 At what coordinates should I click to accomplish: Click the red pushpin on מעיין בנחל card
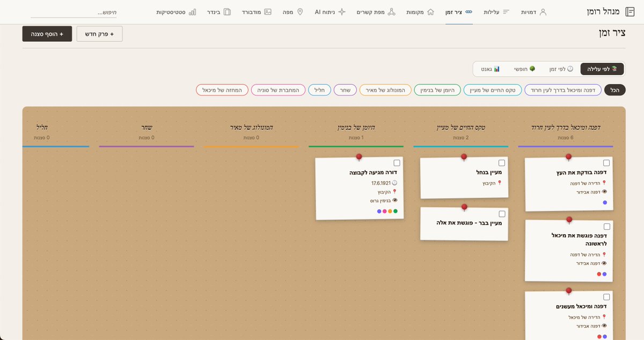pos(464,157)
